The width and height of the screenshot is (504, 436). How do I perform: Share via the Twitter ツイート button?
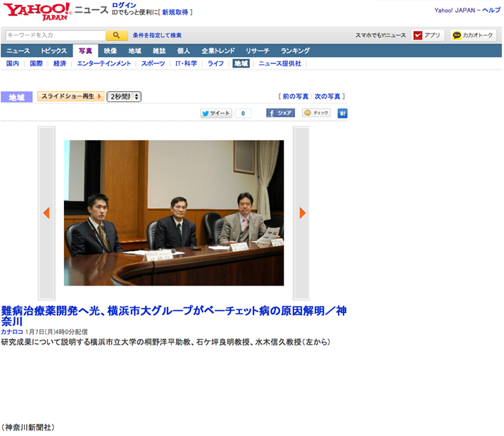(x=216, y=113)
